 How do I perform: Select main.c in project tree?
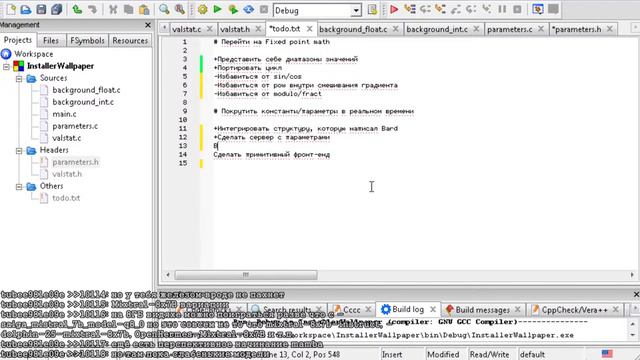click(x=64, y=114)
